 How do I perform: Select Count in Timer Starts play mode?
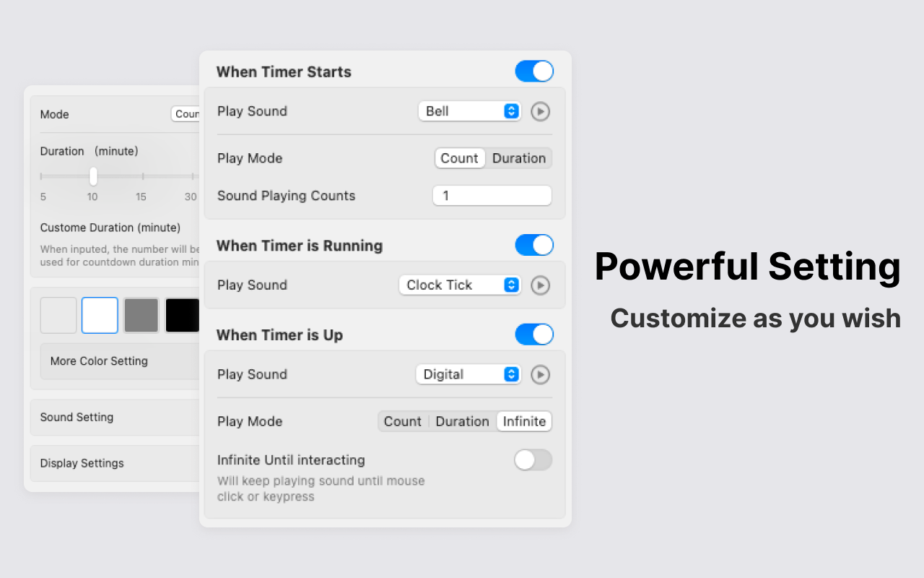coord(460,158)
